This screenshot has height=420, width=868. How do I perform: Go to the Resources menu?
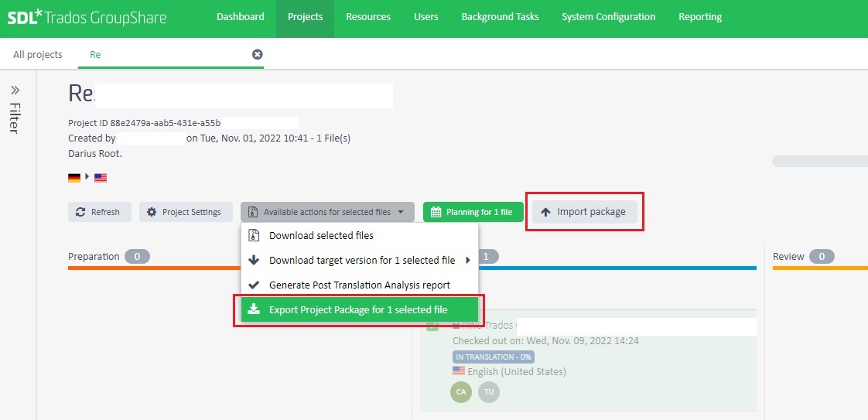click(x=368, y=16)
